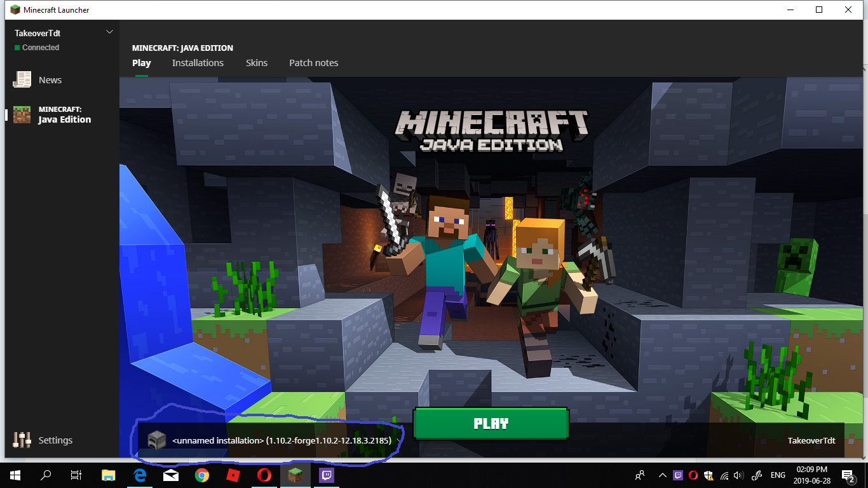
Task: Open the Mail app on the taskbar
Action: 171,475
